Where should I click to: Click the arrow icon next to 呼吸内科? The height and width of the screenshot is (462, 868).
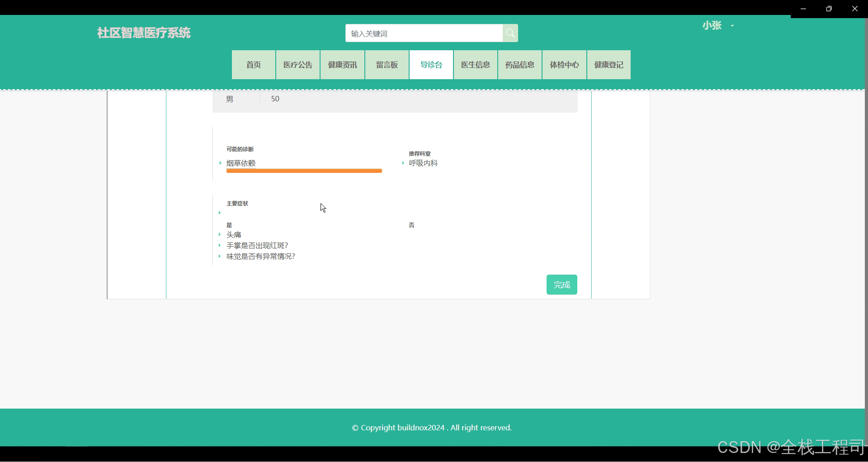pyautogui.click(x=403, y=163)
